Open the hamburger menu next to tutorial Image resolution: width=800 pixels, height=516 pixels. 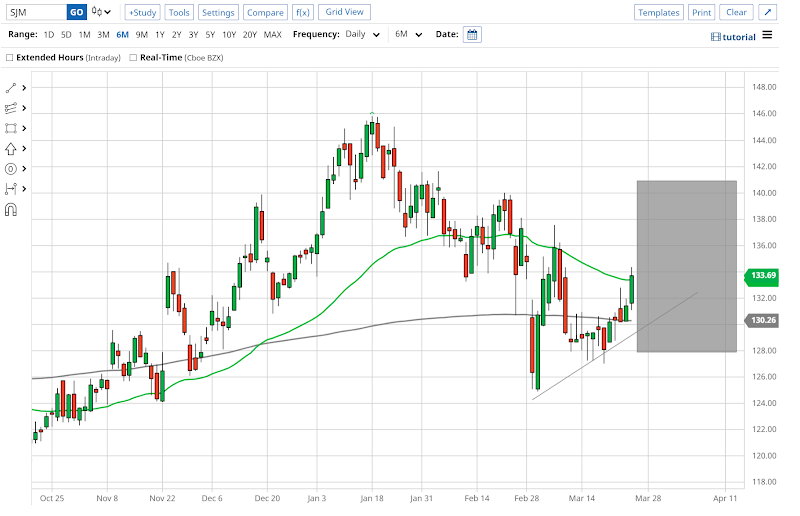coord(767,35)
